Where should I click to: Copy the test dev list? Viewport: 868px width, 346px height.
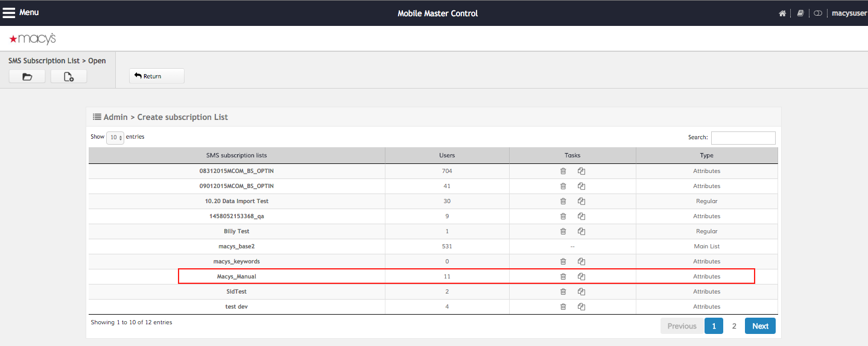(581, 307)
